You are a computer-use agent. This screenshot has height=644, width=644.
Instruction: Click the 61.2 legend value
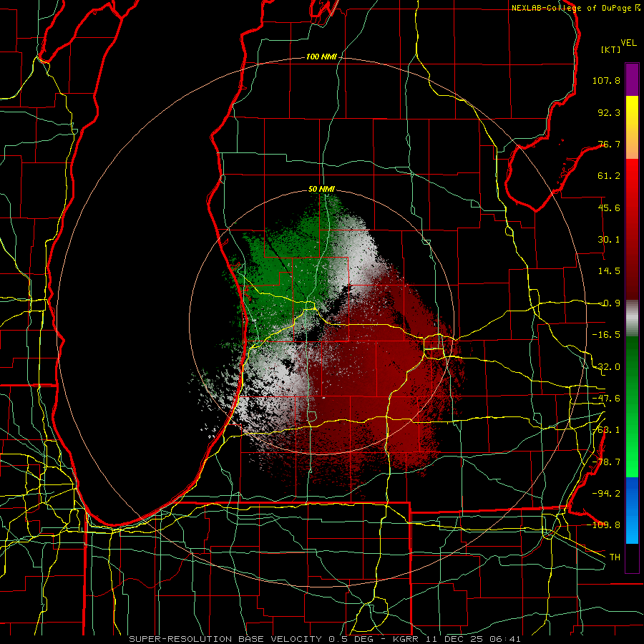pos(609,176)
